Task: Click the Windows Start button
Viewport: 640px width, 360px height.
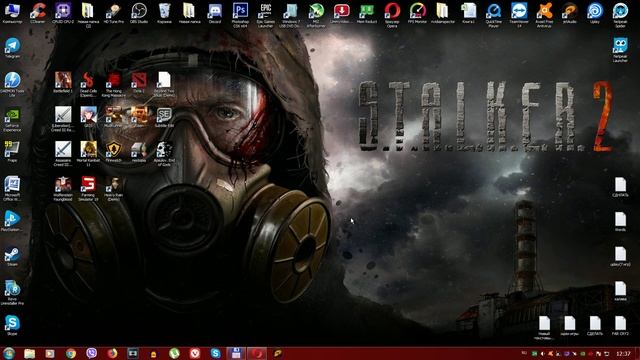Action: 9,353
